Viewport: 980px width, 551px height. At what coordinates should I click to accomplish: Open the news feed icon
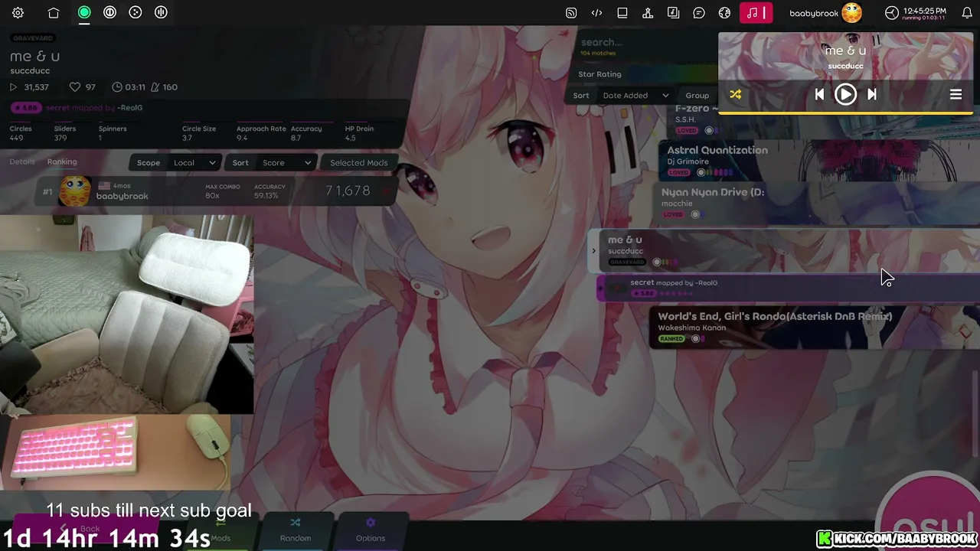[571, 13]
